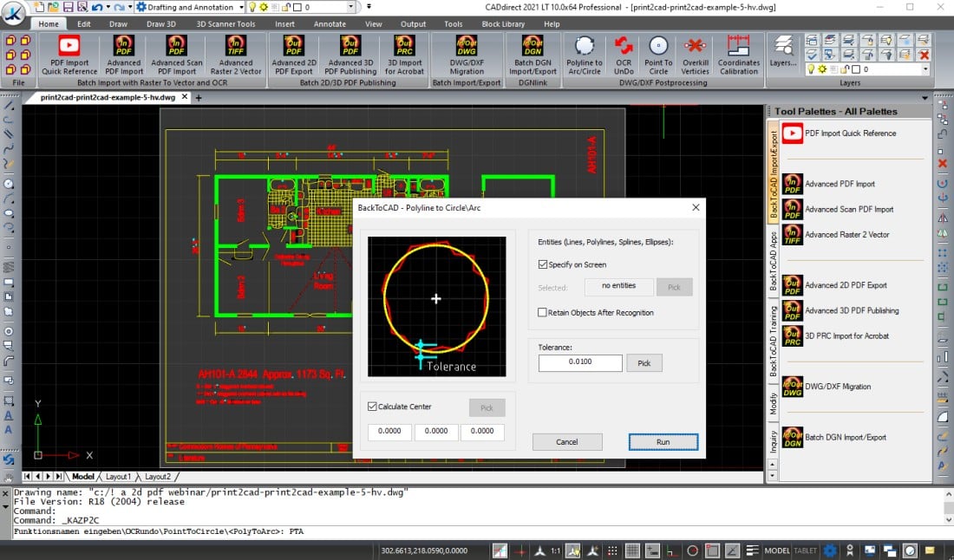The image size is (954, 560).
Task: Select Point To Circle tool
Action: 658,55
